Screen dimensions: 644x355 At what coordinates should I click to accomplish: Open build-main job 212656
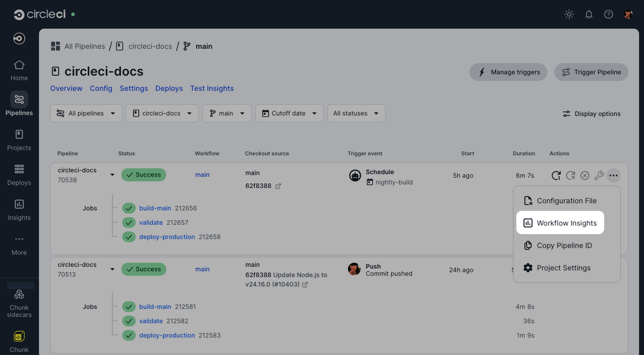(155, 208)
